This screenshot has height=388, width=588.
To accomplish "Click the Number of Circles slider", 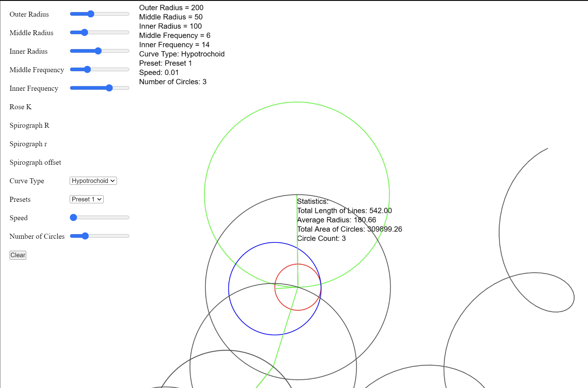I will pos(99,236).
